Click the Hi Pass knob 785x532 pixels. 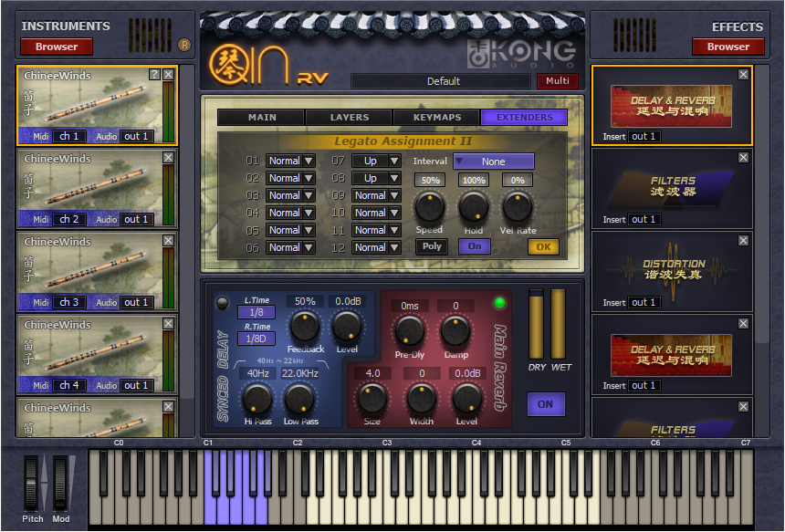pyautogui.click(x=257, y=400)
